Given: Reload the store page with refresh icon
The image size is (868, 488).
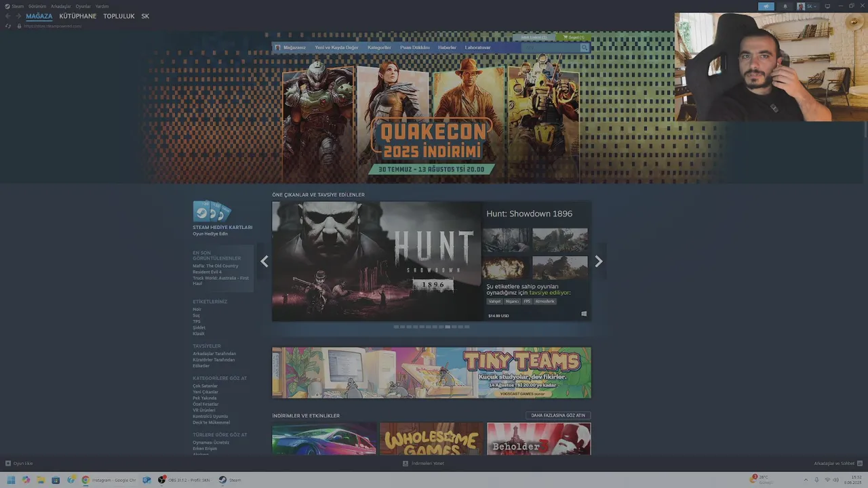Looking at the screenshot, I should coord(8,26).
